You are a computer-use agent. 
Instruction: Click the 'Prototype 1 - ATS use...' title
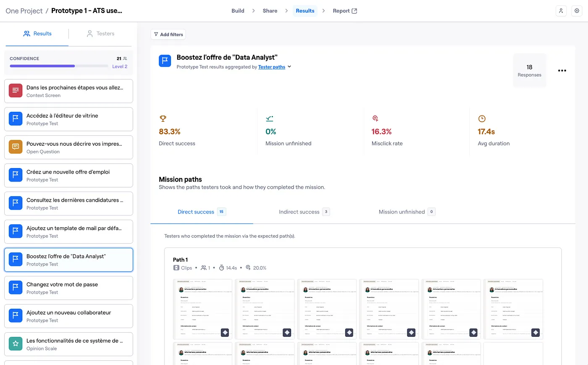87,11
